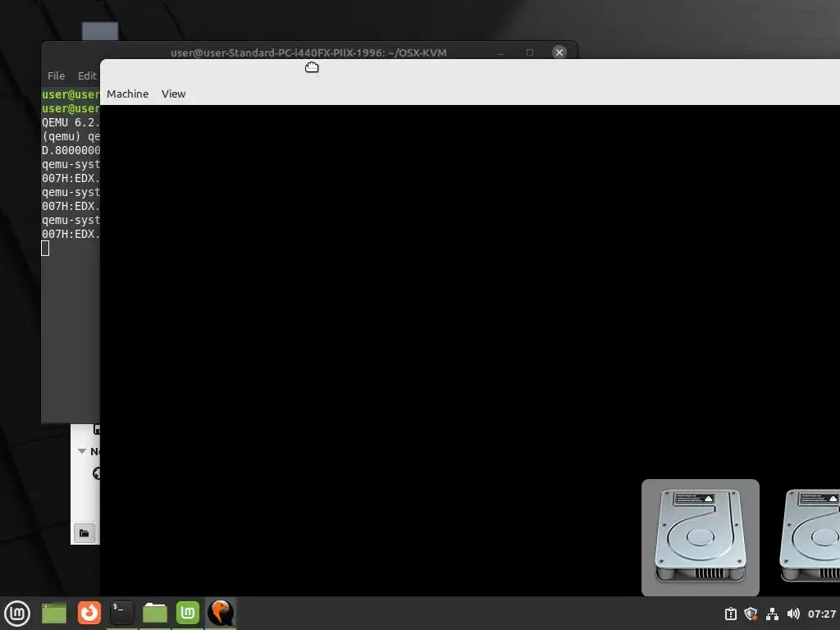The width and height of the screenshot is (840, 630).
Task: Maximize the terminal window
Action: 530,52
